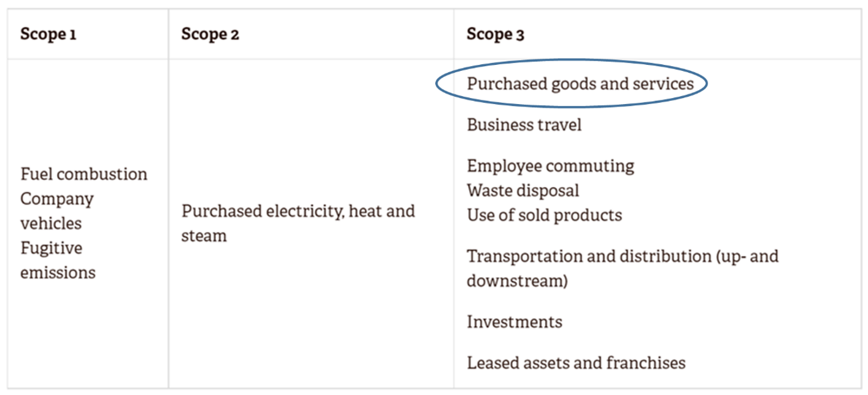This screenshot has width=868, height=395.
Task: Click the Transportation and distribution text
Action: [x=622, y=257]
